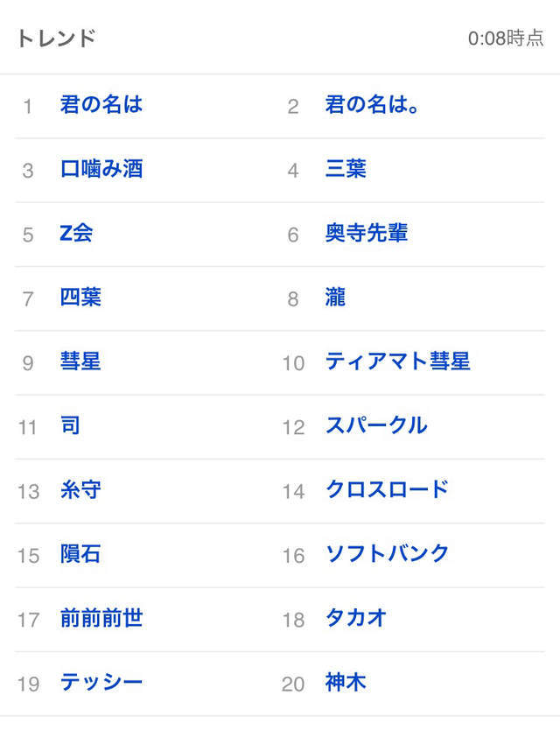Open the trend link 君の名は。 ranked second
This screenshot has width=560, height=730.
tap(372, 106)
